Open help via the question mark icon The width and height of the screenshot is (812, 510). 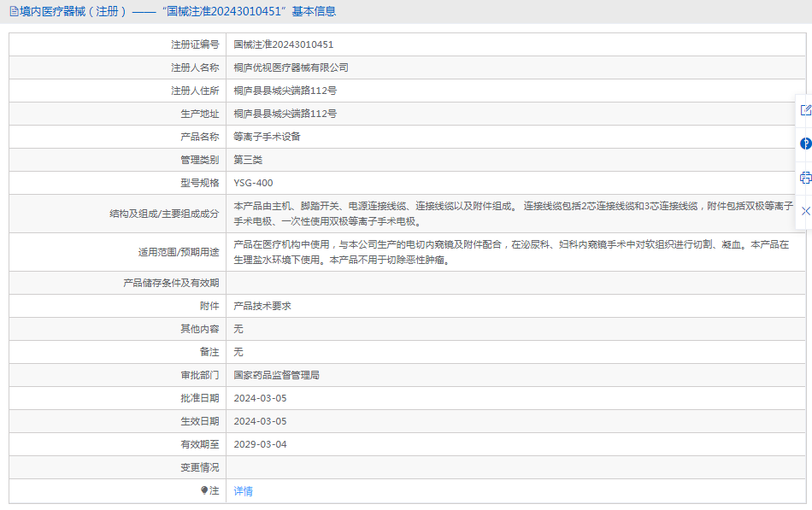pos(806,144)
